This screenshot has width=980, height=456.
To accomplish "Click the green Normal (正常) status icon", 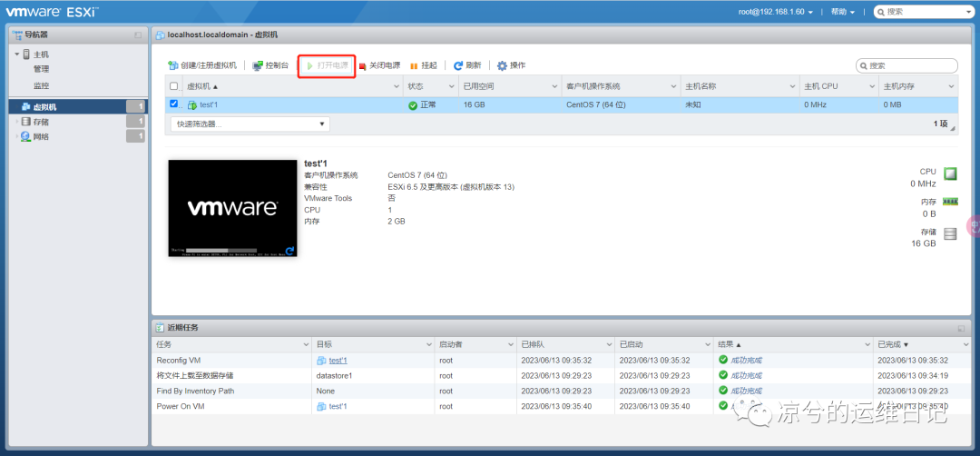I will point(413,105).
